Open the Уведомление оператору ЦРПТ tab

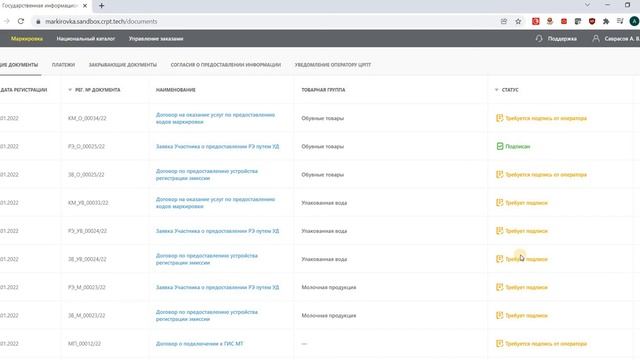click(333, 64)
